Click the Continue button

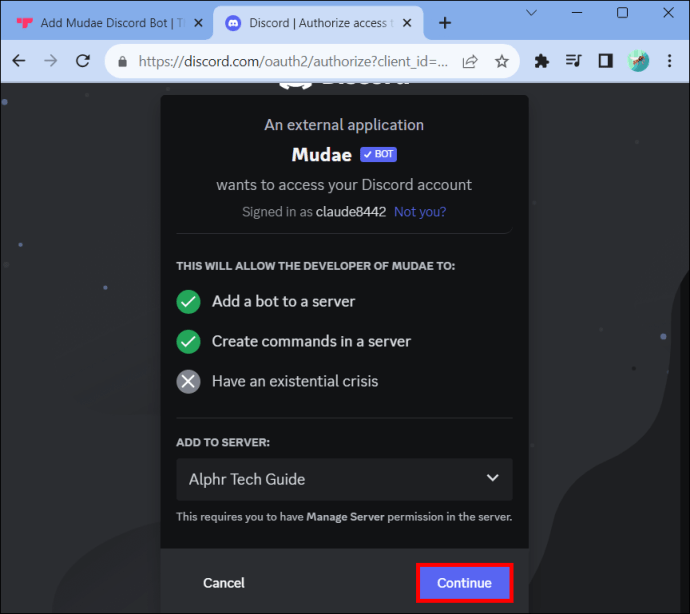(x=464, y=583)
